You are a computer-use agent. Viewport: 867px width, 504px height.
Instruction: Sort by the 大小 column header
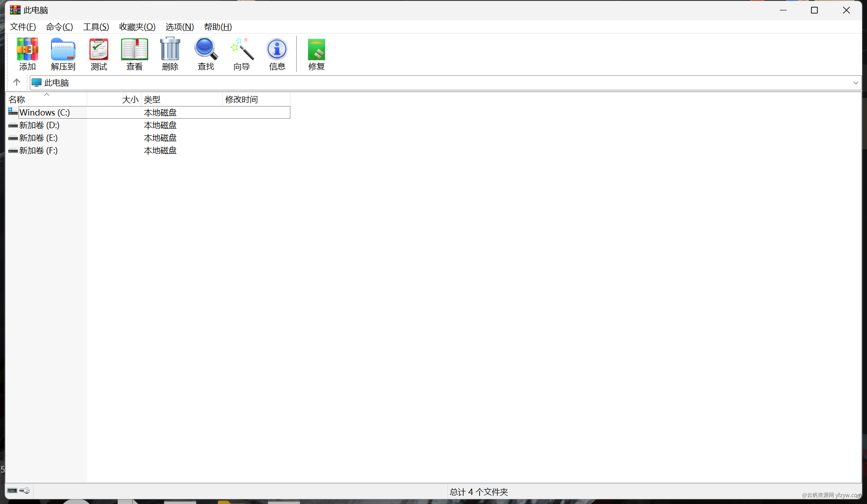point(114,99)
